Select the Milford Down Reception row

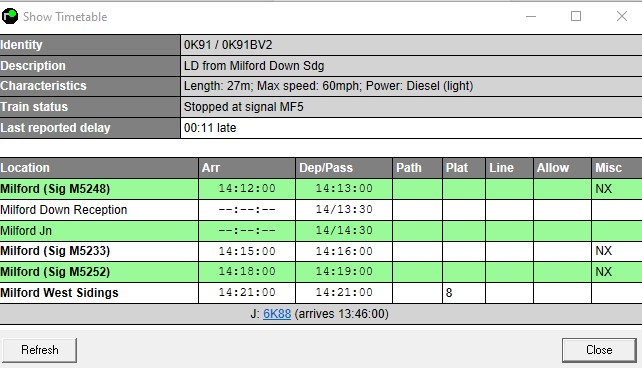321,210
